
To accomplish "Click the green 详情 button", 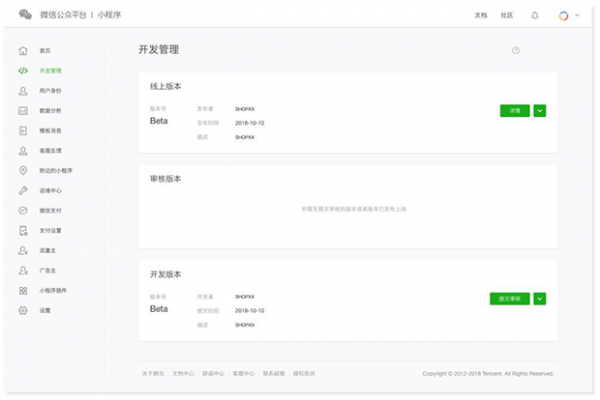I will (x=514, y=110).
